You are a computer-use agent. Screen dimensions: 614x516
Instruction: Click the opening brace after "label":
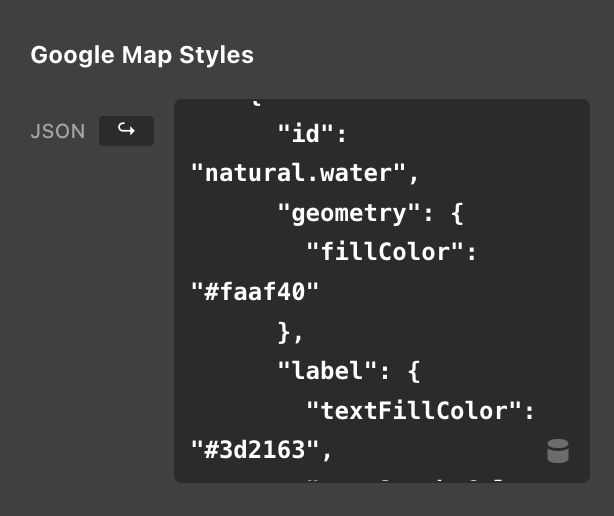coord(412,371)
